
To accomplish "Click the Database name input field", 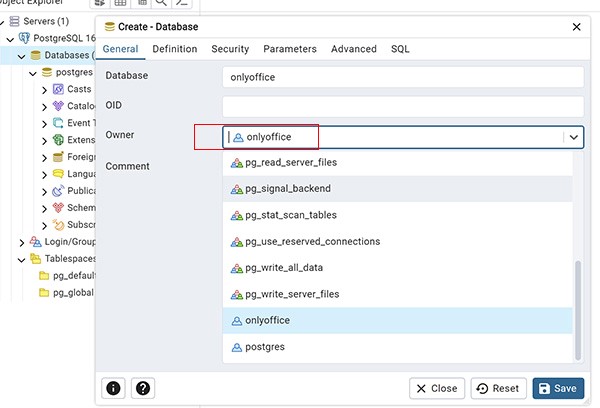I will [403, 77].
